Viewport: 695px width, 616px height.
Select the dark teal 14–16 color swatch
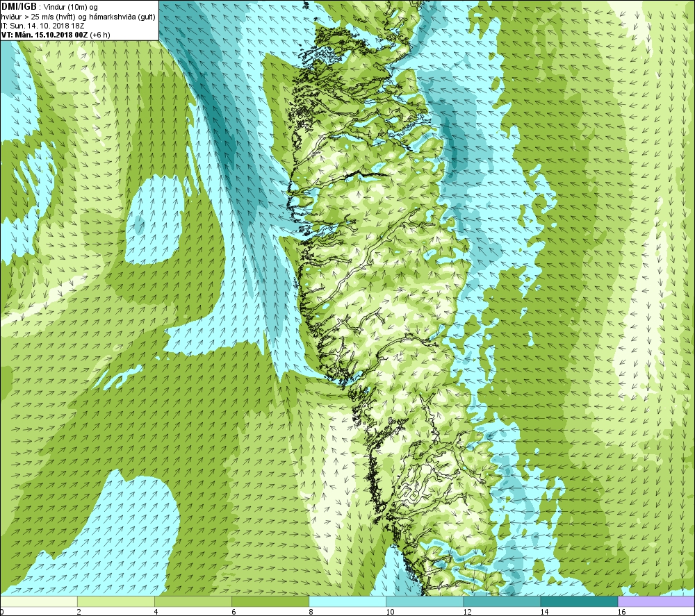579,601
